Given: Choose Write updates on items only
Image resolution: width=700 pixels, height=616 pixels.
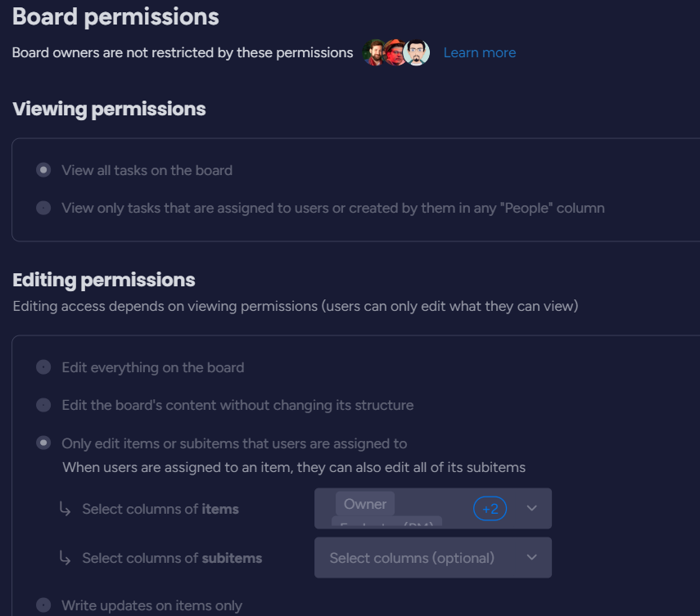Looking at the screenshot, I should tap(43, 605).
